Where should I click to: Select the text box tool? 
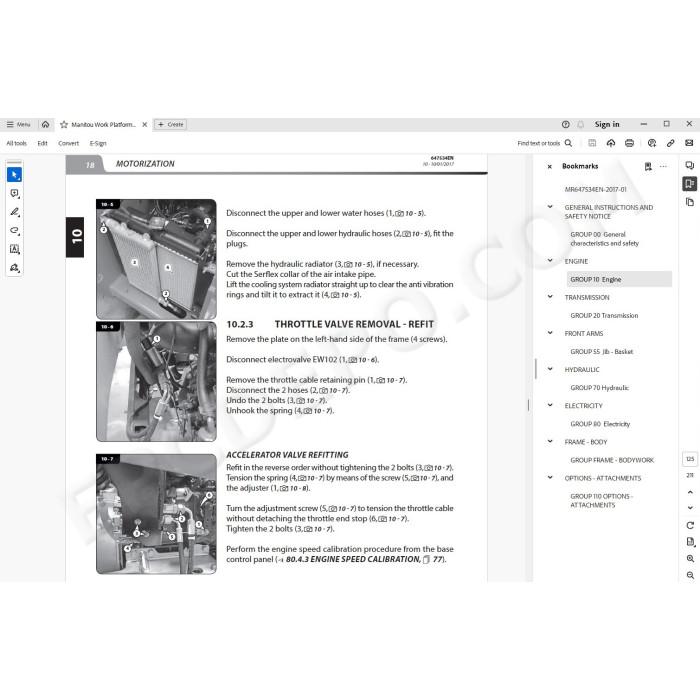14,249
